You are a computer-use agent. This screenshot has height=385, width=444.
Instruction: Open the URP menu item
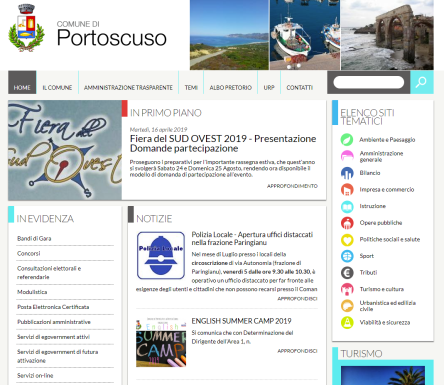(x=269, y=88)
